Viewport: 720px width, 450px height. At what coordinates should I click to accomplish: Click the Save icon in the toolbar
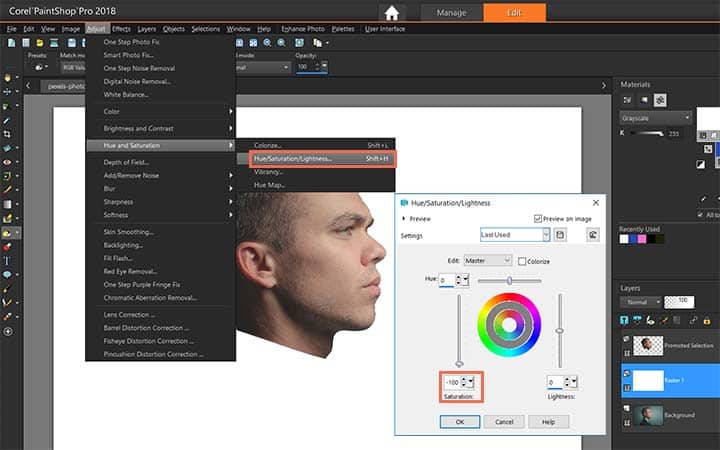tap(72, 43)
